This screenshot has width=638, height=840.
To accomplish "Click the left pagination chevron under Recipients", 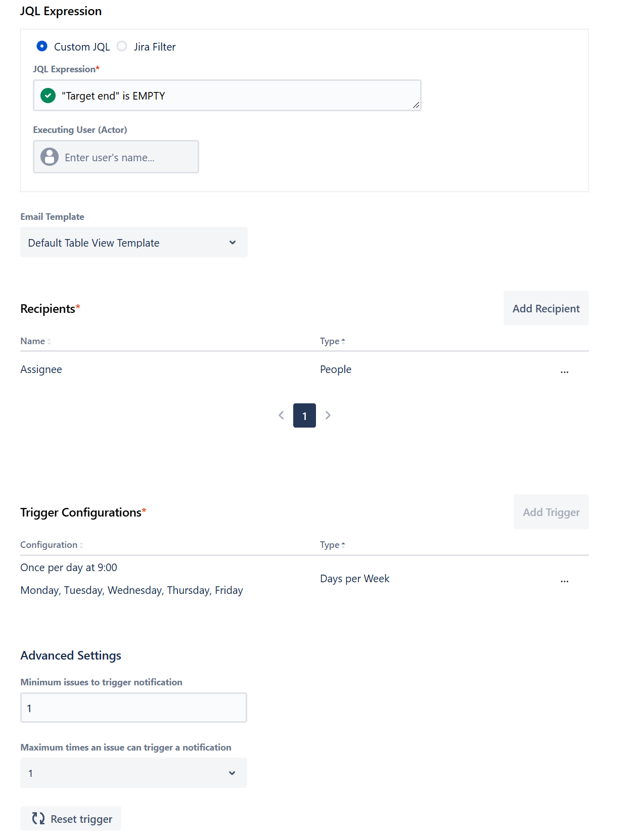I will (281, 415).
